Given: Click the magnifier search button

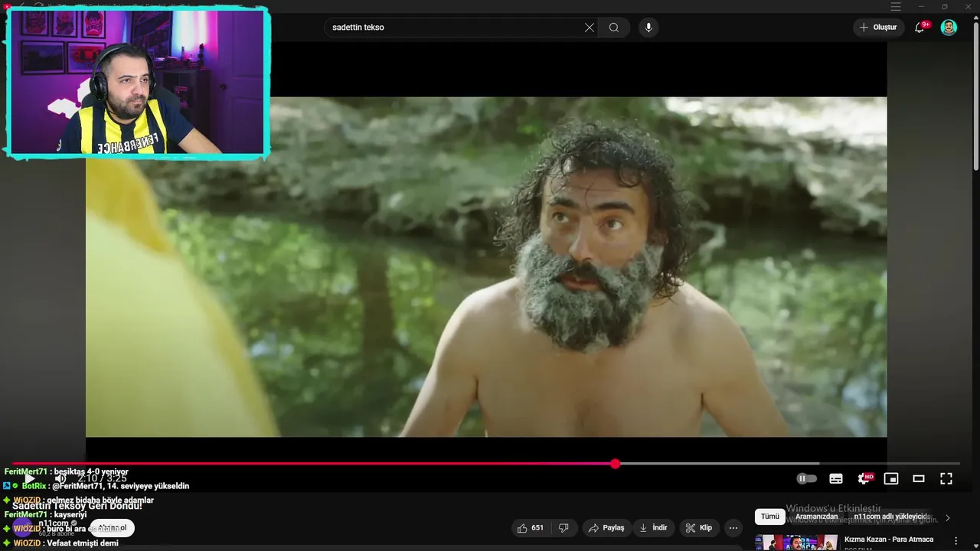Looking at the screenshot, I should click(614, 28).
